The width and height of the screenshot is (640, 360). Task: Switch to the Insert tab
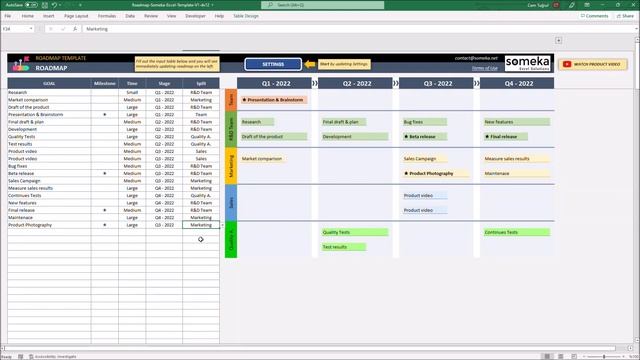pos(49,16)
